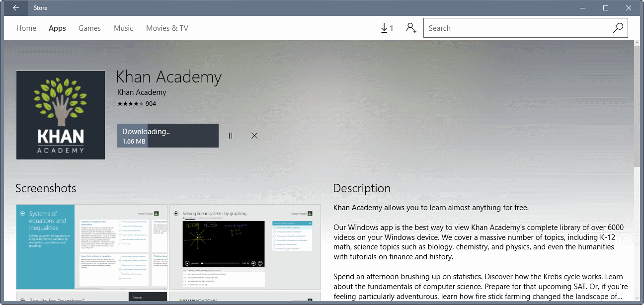Viewport: 644px width, 305px height.
Task: Open the Music section
Action: [123, 28]
